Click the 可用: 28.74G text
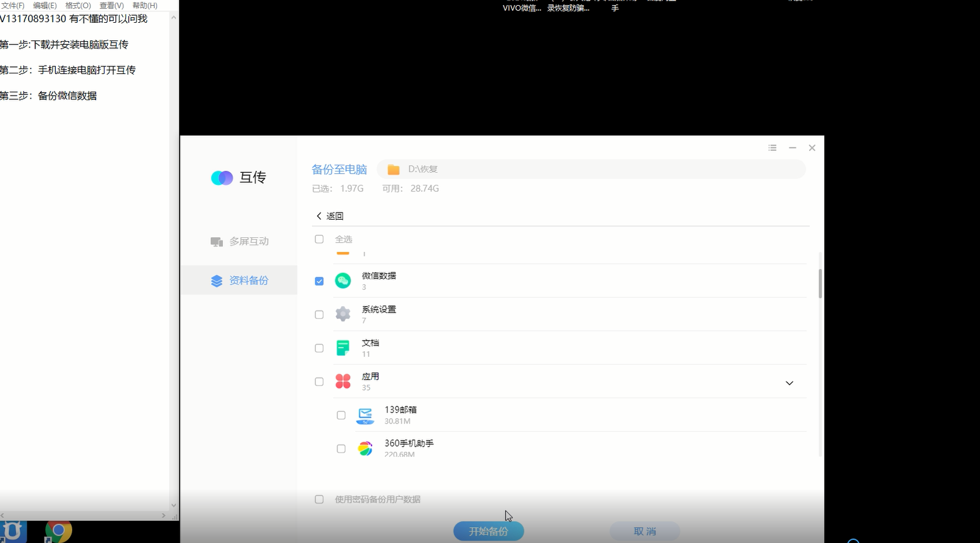The width and height of the screenshot is (980, 543). pyautogui.click(x=410, y=189)
